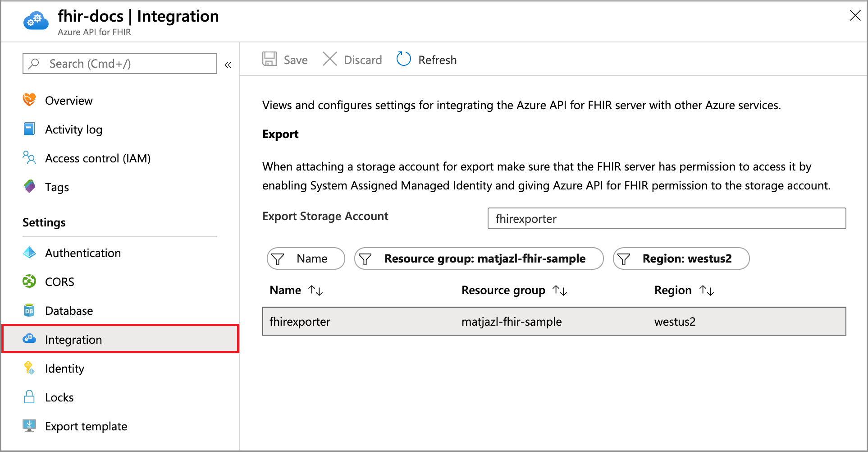Open Region: westus2 filter
This screenshot has width=868, height=452.
coord(681,258)
